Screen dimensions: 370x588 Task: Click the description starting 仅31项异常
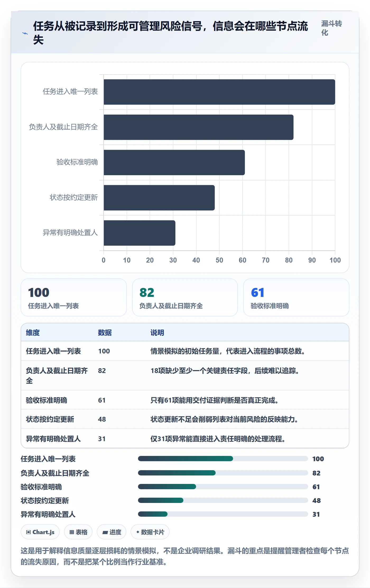(218, 439)
